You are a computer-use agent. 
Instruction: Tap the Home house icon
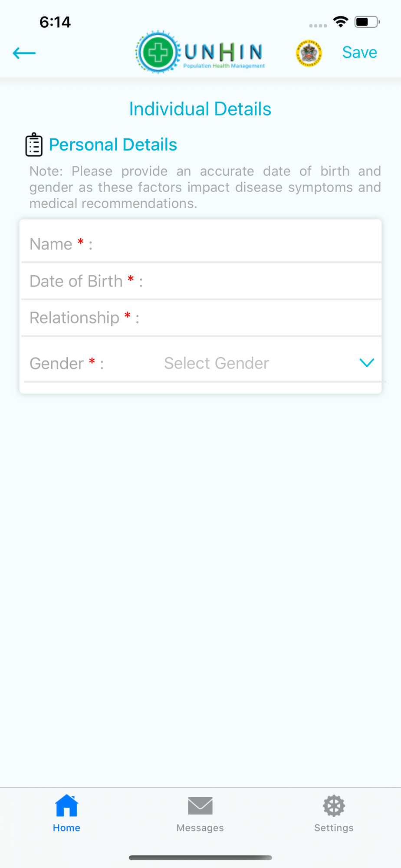[66, 806]
